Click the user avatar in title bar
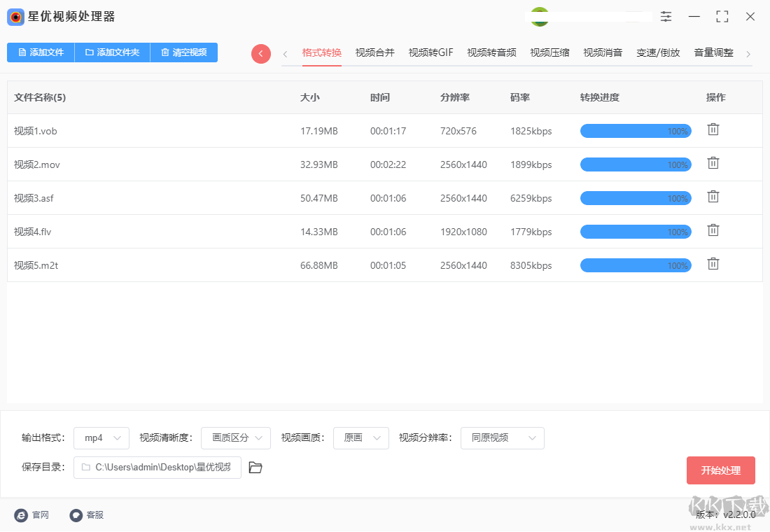Screen dimensions: 770x532 [x=540, y=17]
